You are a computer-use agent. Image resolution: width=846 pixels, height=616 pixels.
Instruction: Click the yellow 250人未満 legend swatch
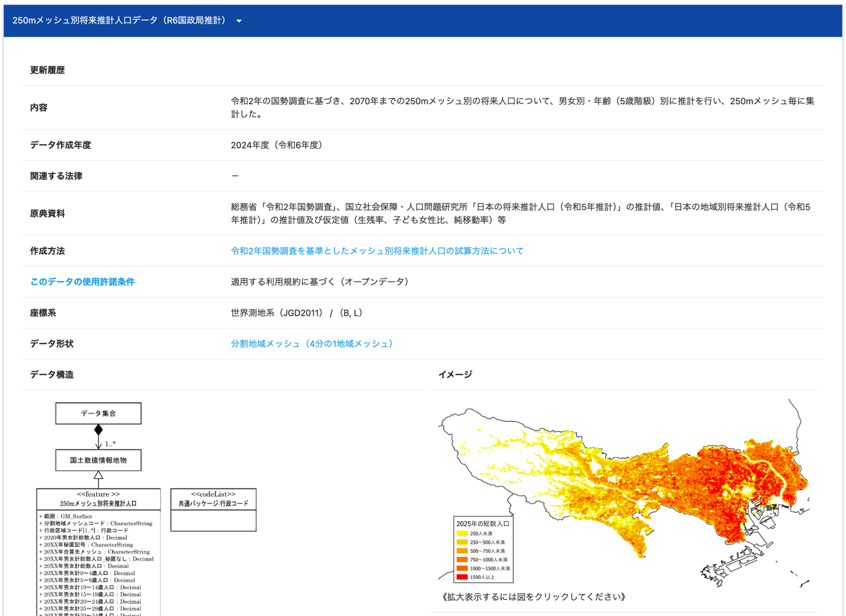coord(462,533)
